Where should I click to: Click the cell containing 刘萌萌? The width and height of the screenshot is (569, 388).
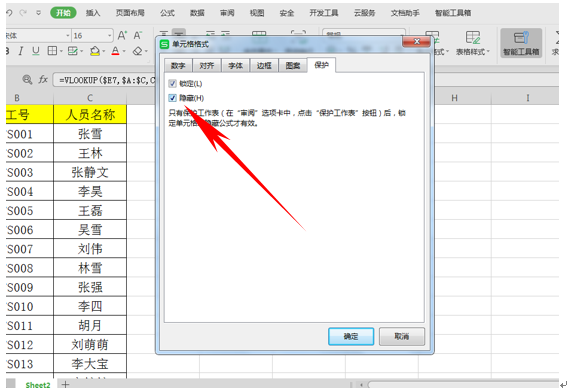[x=90, y=344]
